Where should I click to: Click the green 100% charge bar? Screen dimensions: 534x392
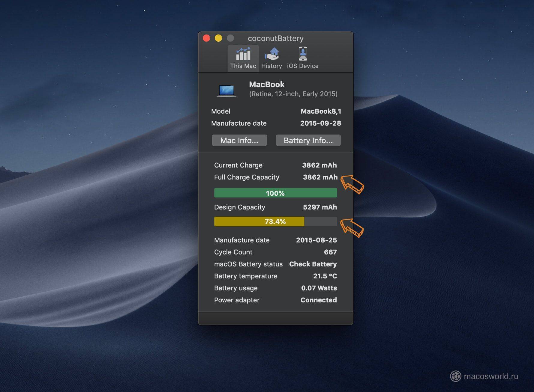275,193
